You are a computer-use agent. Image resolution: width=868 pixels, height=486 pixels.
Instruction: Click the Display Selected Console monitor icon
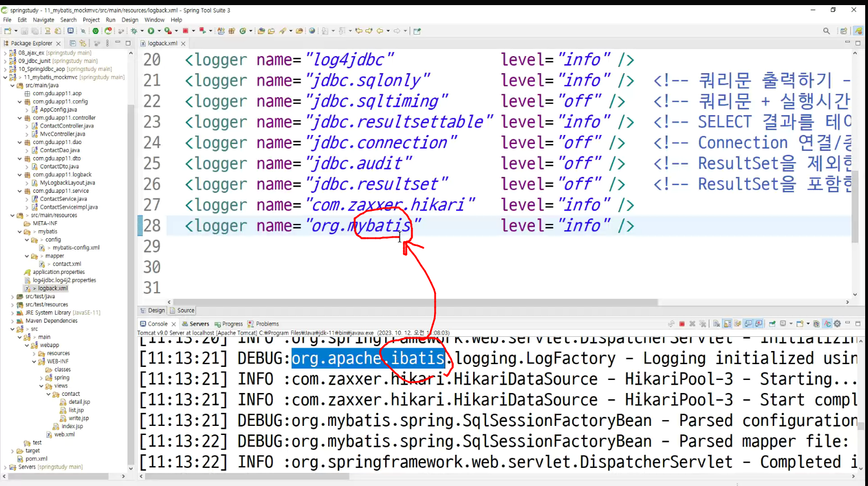click(x=783, y=324)
